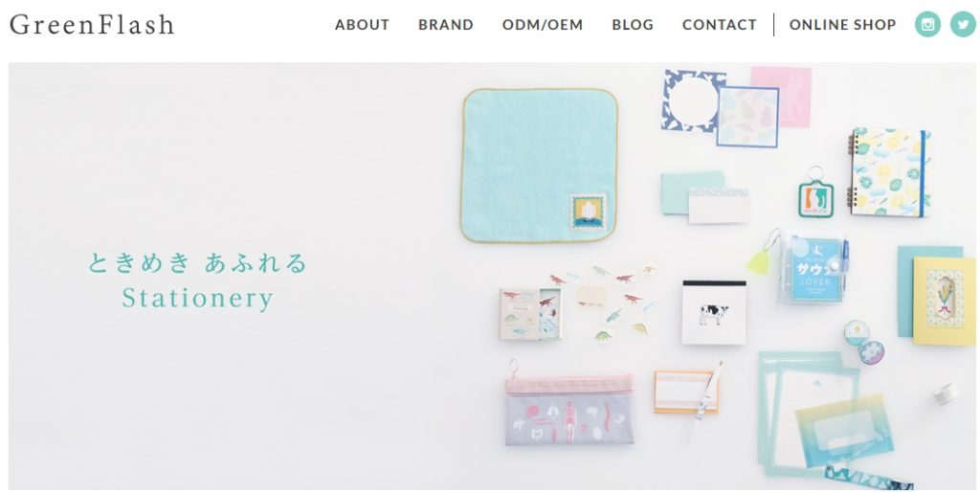Open the CONTACT page
This screenshot has width=980, height=493.
720,25
